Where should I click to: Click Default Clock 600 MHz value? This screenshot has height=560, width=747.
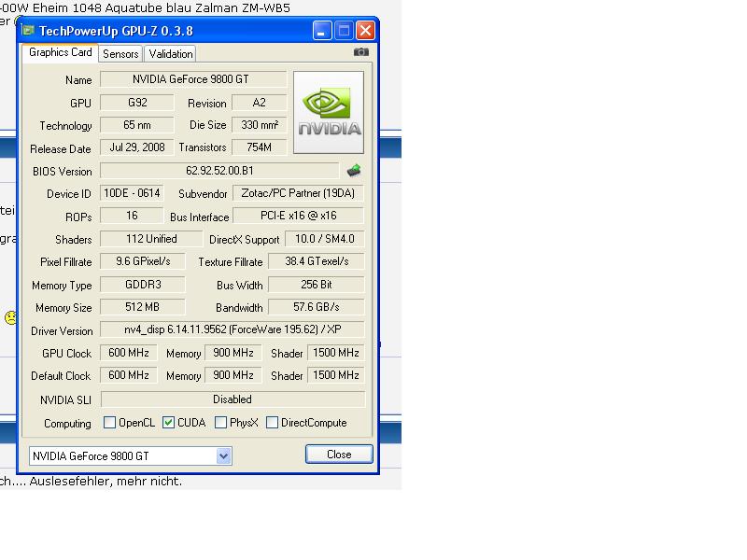[129, 375]
